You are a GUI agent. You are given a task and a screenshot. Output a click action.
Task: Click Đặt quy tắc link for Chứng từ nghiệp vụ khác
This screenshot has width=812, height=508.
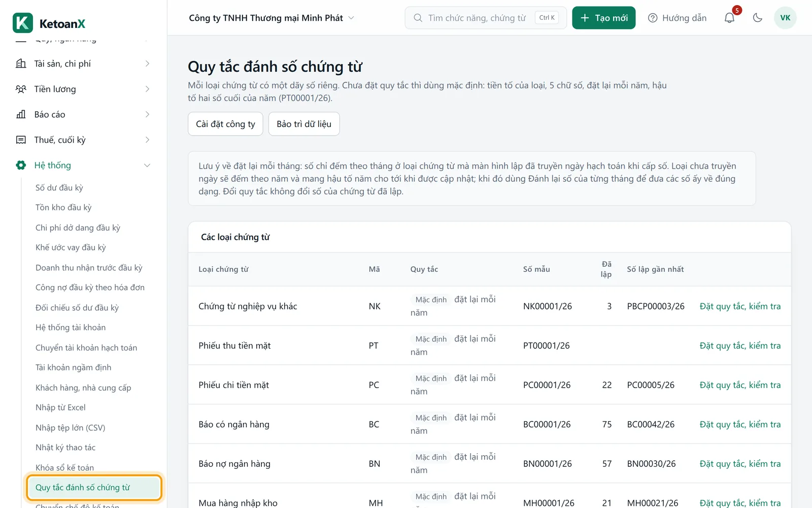pyautogui.click(x=740, y=306)
